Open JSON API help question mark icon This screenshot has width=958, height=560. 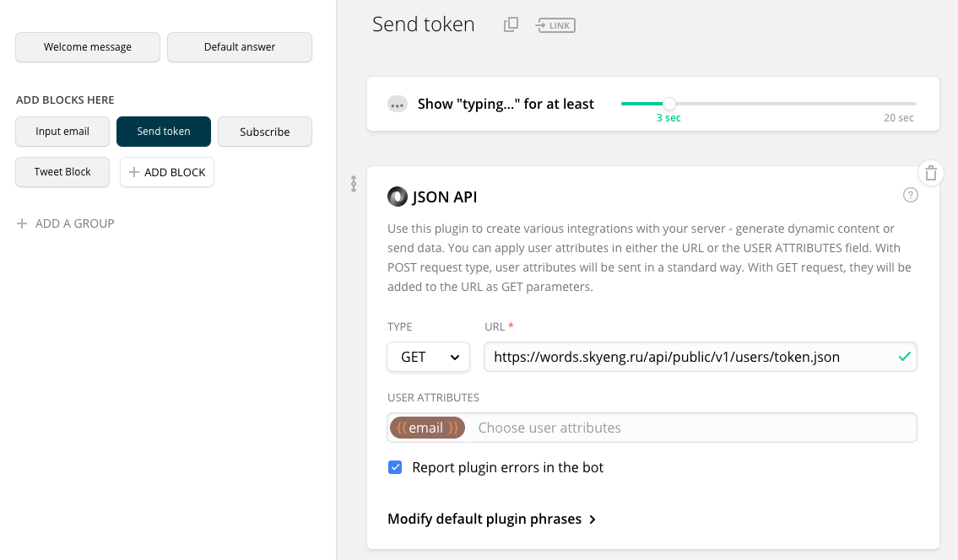tap(910, 196)
